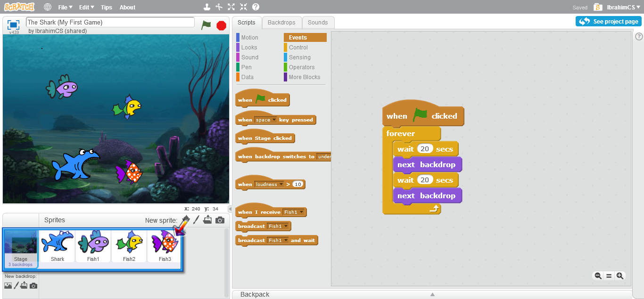644x299 pixels.
Task: Open loudness dropdown in palette block
Action: [269, 185]
